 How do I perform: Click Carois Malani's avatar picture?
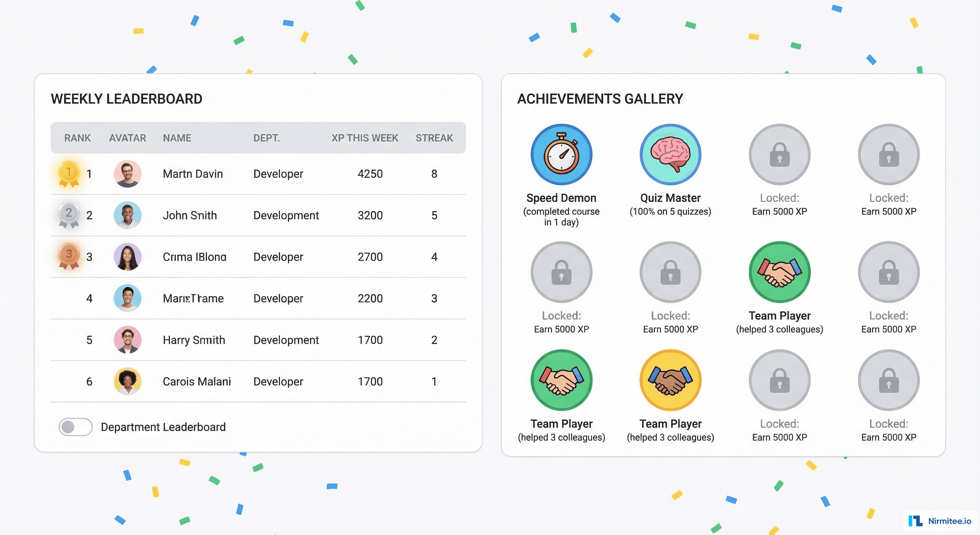[x=127, y=381]
